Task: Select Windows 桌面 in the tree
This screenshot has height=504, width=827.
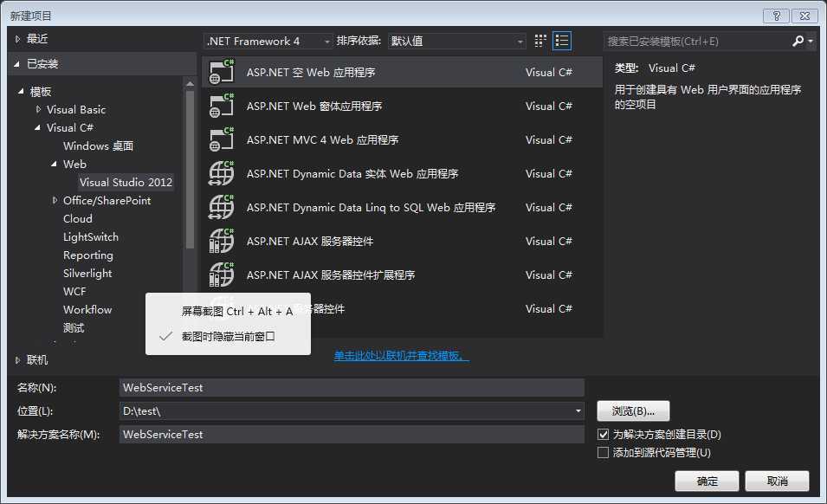Action: pyautogui.click(x=98, y=146)
